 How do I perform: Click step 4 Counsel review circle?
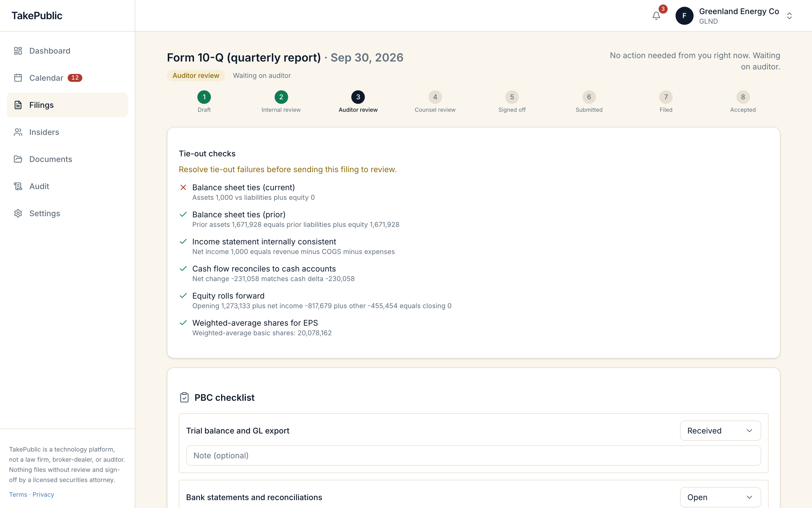tap(435, 97)
